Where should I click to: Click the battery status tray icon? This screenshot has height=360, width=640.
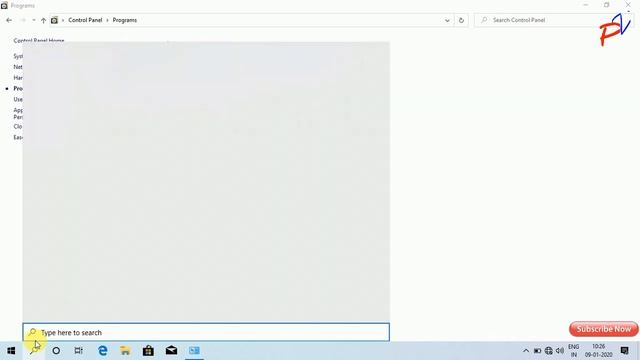pyautogui.click(x=537, y=351)
